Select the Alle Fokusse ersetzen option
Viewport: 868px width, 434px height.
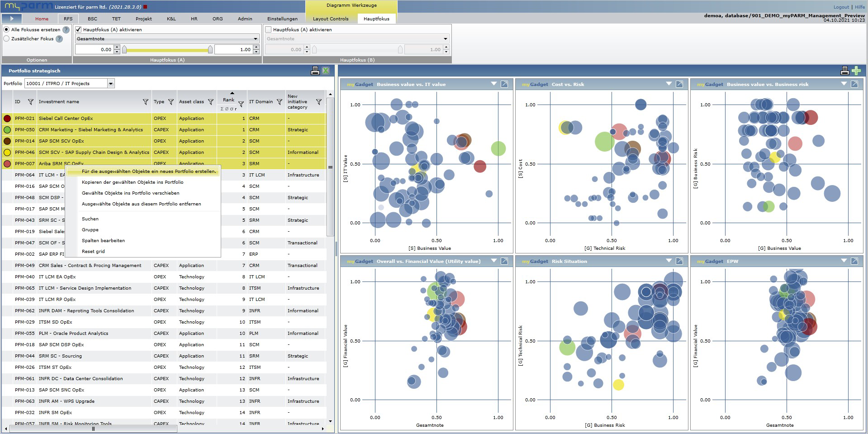coord(6,30)
